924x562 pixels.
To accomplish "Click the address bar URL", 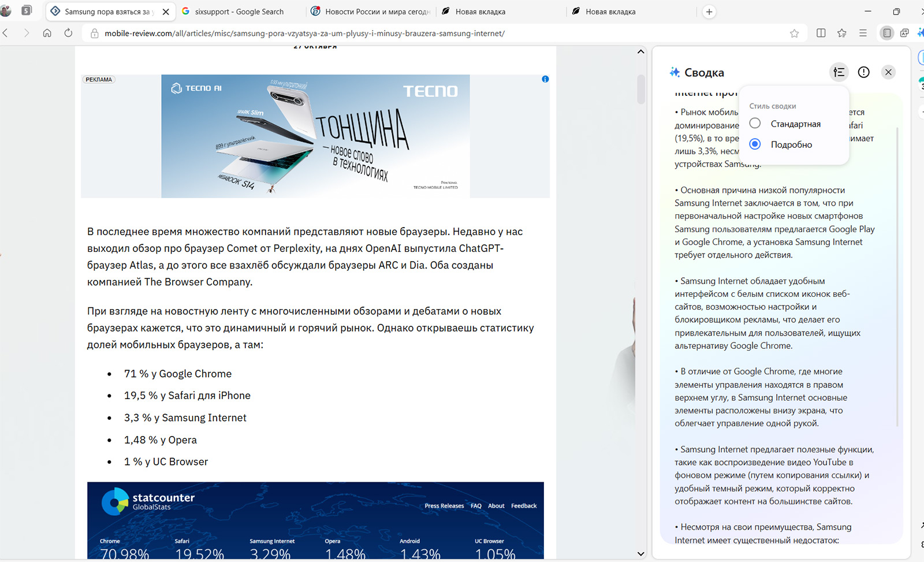I will (x=304, y=34).
